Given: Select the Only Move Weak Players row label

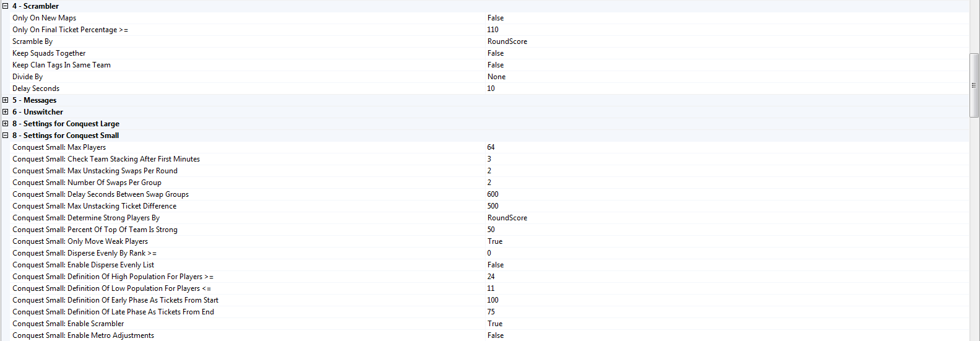Looking at the screenshot, I should 80,241.
